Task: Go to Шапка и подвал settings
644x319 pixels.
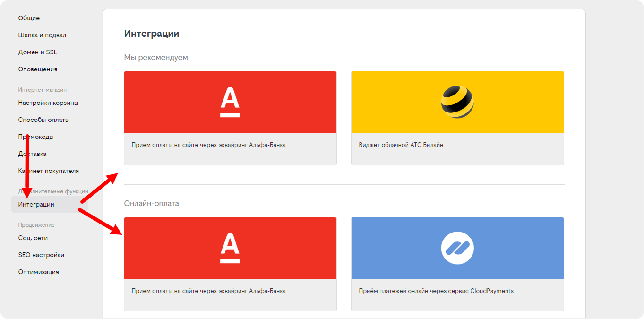Action: pyautogui.click(x=42, y=35)
